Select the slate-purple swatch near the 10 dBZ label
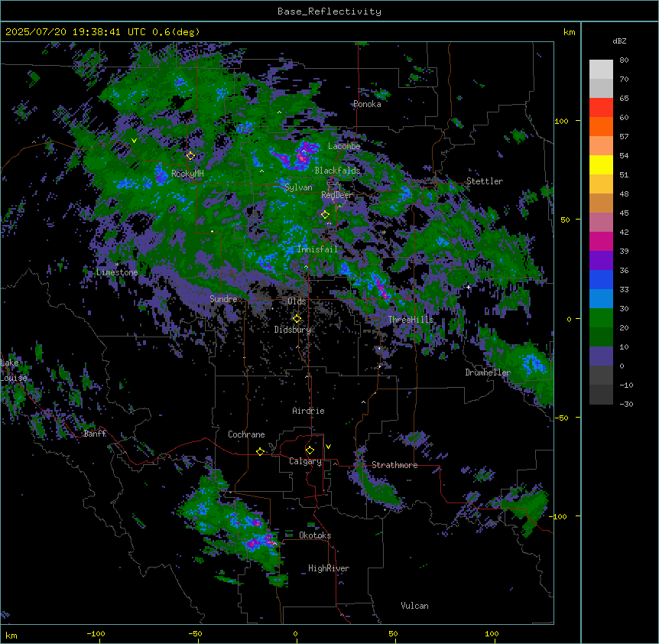Screen dimensions: 659x644 click(x=601, y=356)
